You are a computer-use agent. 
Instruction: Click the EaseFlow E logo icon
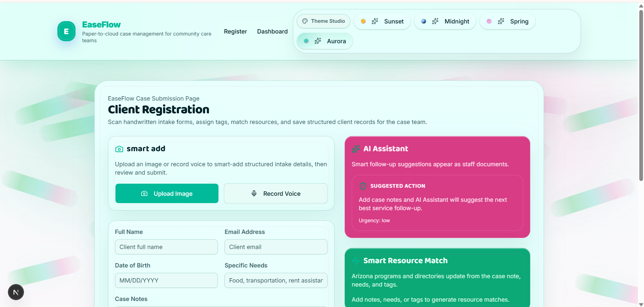click(x=66, y=31)
